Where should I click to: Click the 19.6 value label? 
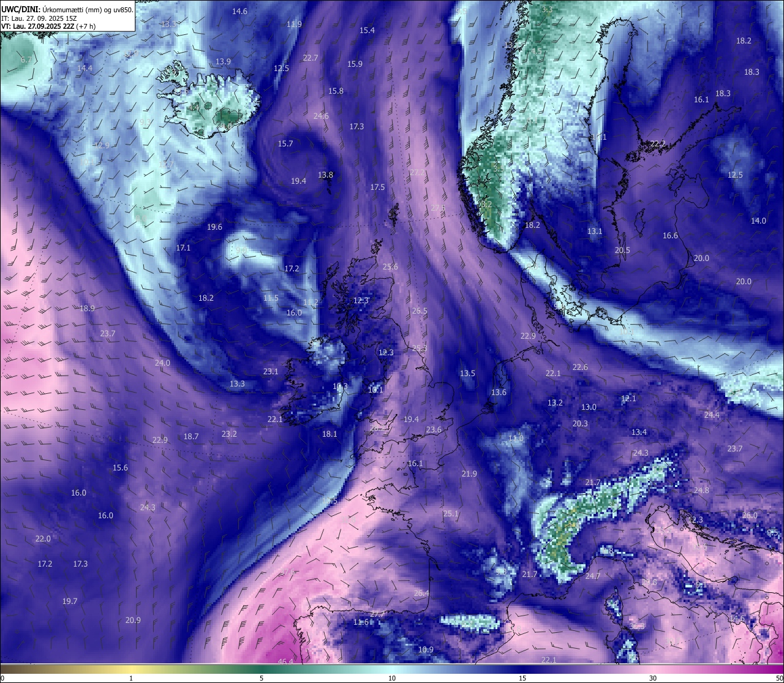click(x=214, y=227)
